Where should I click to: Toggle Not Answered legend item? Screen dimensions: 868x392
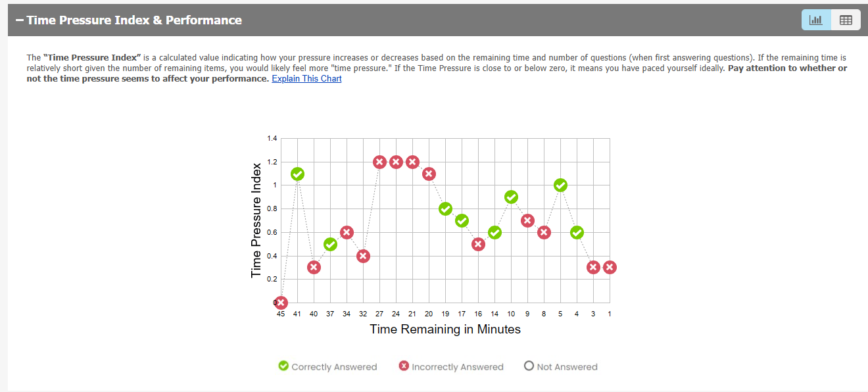click(x=560, y=367)
